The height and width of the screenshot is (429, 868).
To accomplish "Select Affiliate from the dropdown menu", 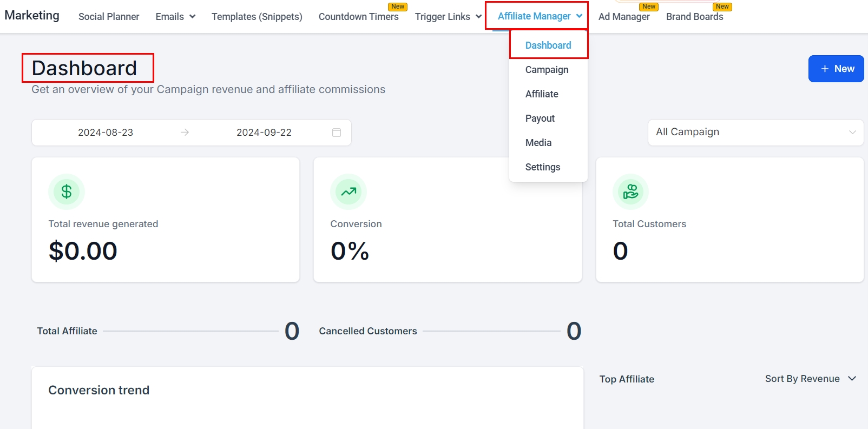I will click(542, 94).
